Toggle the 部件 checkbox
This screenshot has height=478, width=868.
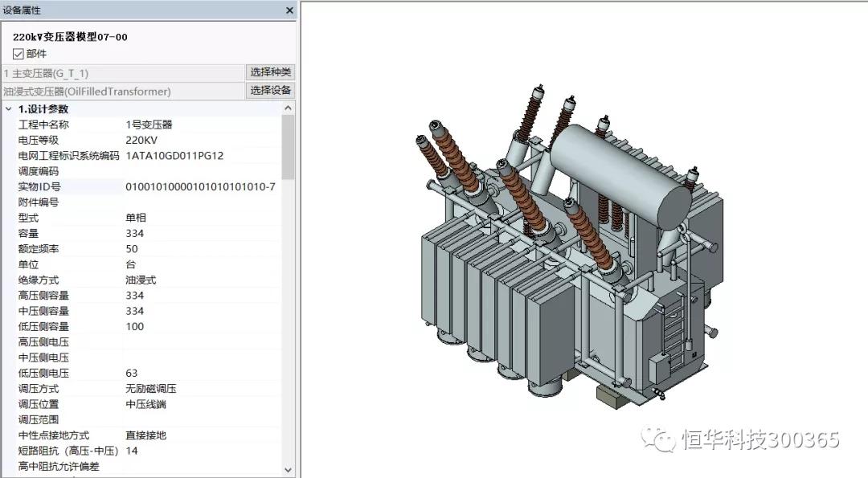pyautogui.click(x=18, y=54)
